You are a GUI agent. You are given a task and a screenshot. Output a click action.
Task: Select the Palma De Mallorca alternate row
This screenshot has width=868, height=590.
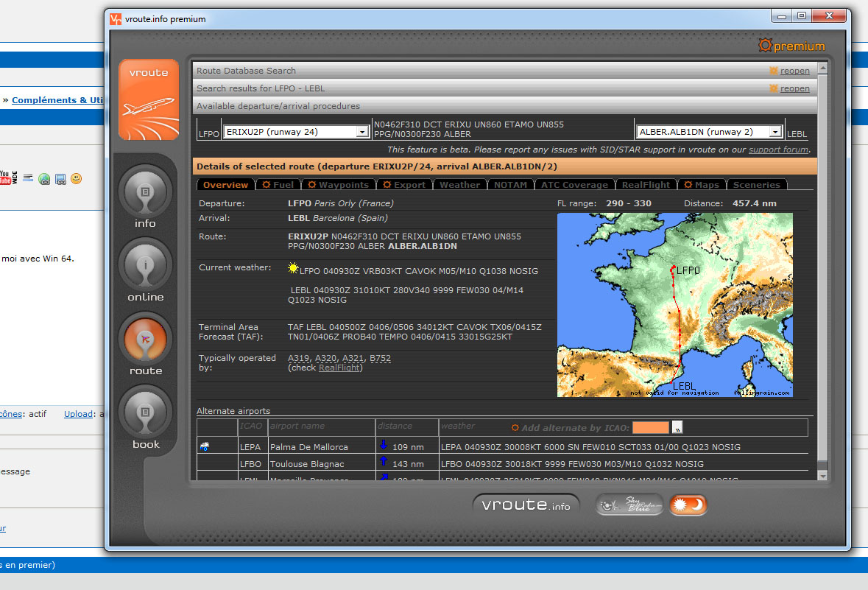502,446
